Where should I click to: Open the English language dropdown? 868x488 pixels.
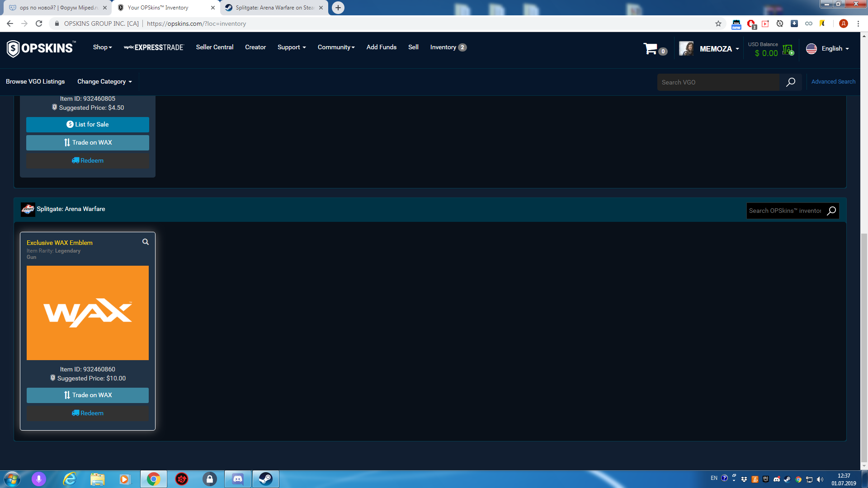point(835,49)
